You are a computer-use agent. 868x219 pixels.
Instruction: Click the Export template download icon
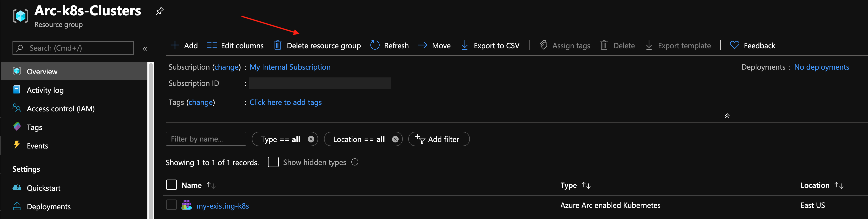pyautogui.click(x=649, y=45)
